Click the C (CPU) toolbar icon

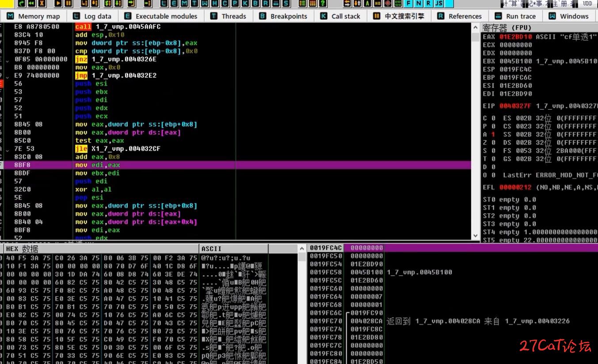pos(225,4)
